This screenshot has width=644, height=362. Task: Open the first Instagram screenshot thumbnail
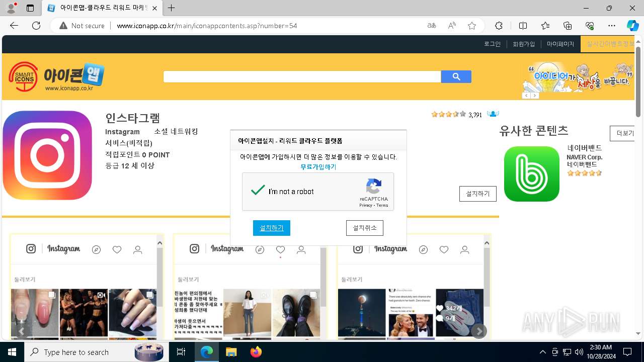(87, 287)
